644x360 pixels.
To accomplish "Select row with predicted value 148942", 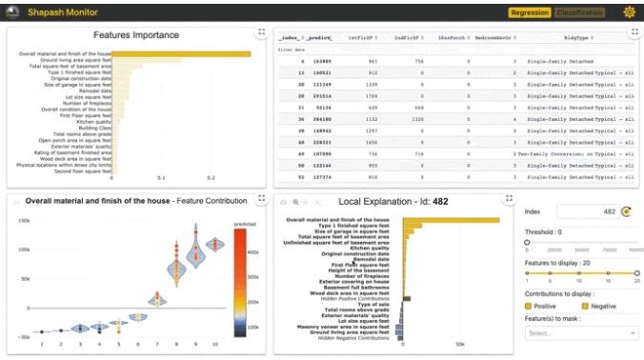I will pos(456,130).
